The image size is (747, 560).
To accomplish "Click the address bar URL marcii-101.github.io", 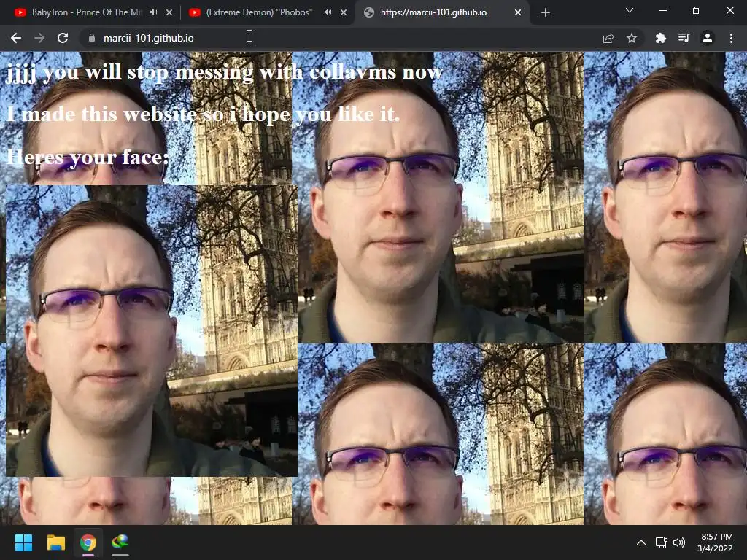I will tap(149, 38).
